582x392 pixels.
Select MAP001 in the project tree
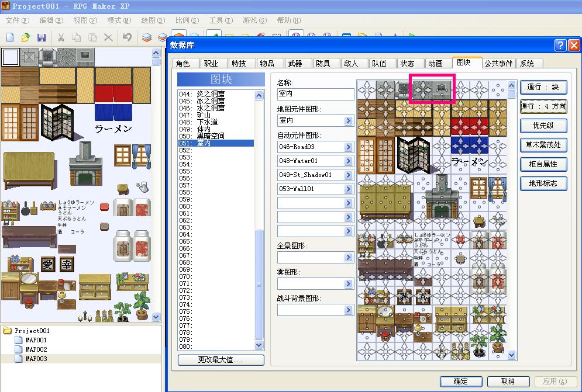click(x=36, y=340)
